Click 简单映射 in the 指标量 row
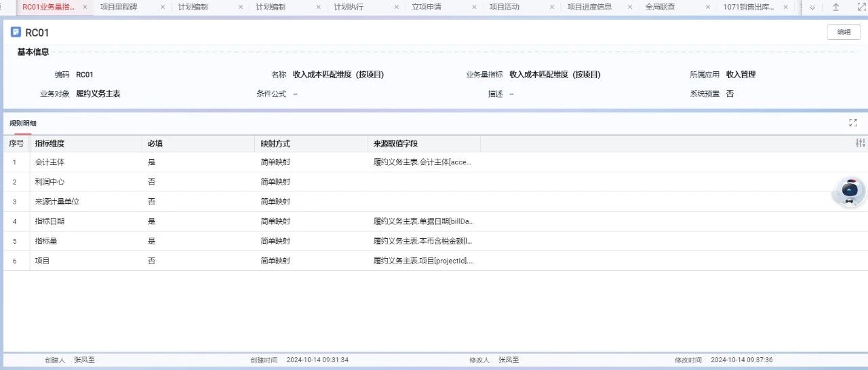 click(x=275, y=241)
